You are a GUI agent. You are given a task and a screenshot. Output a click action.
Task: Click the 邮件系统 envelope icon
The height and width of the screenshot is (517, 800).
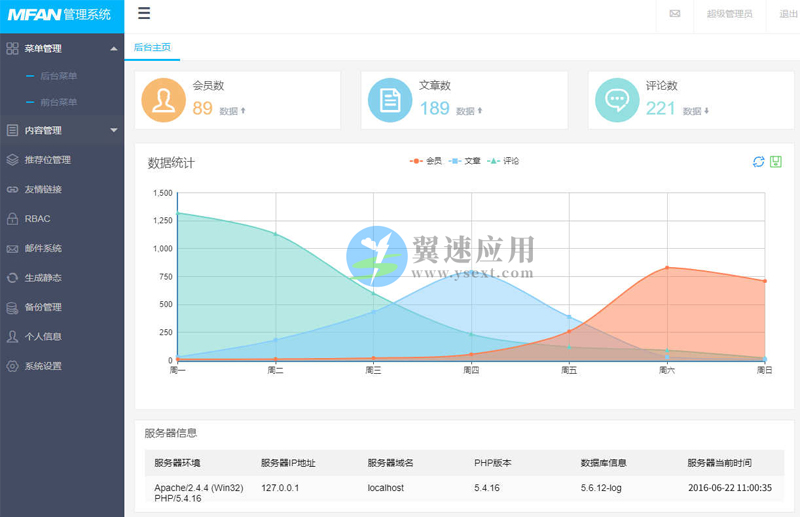coord(12,249)
